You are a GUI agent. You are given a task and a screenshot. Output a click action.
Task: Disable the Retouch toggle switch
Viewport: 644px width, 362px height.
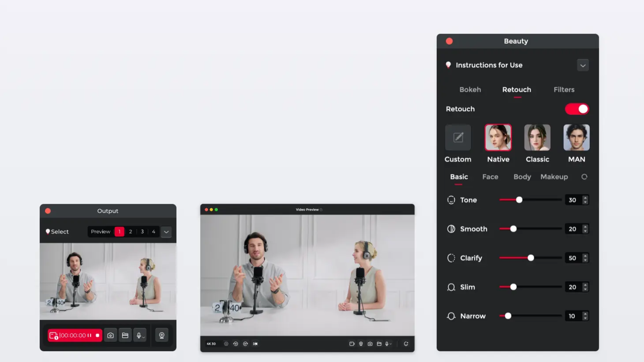click(577, 109)
